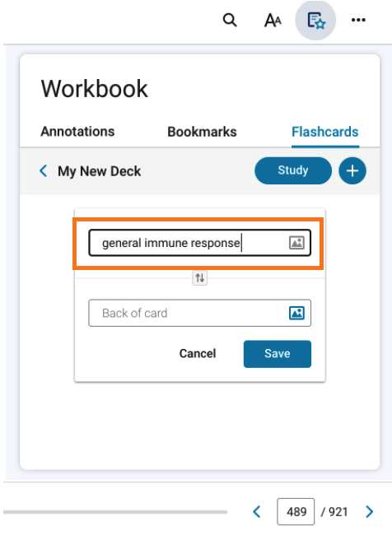The image size is (392, 540).
Task: Add image to front of card
Action: click(296, 243)
